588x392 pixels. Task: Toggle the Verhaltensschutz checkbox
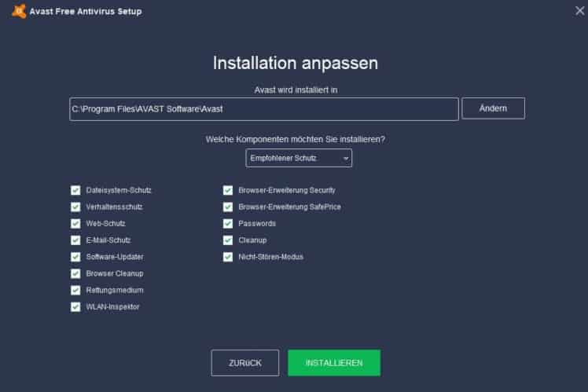75,207
